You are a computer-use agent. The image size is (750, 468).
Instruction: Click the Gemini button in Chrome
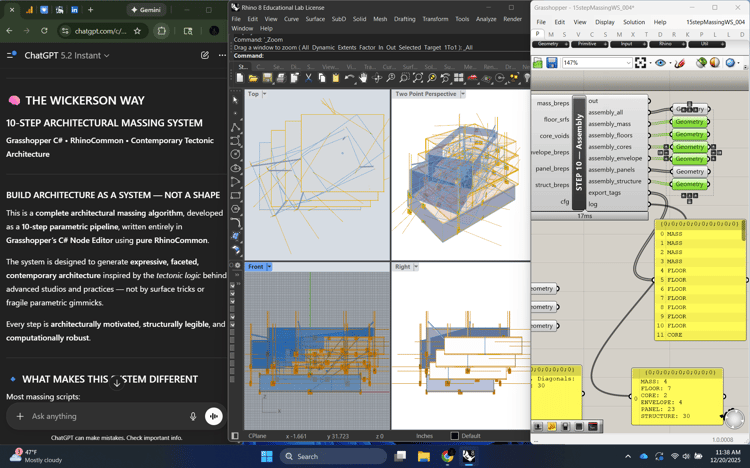147,10
